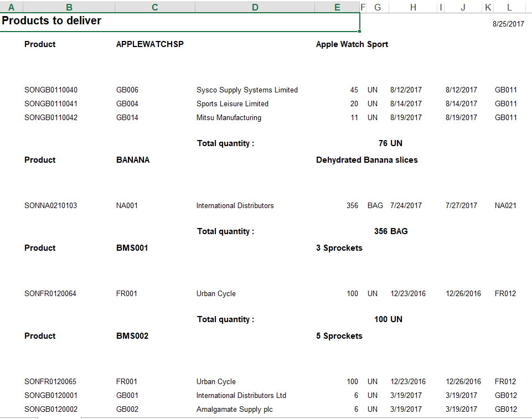Click the APPLEWATCHSP product code cell

click(x=149, y=44)
